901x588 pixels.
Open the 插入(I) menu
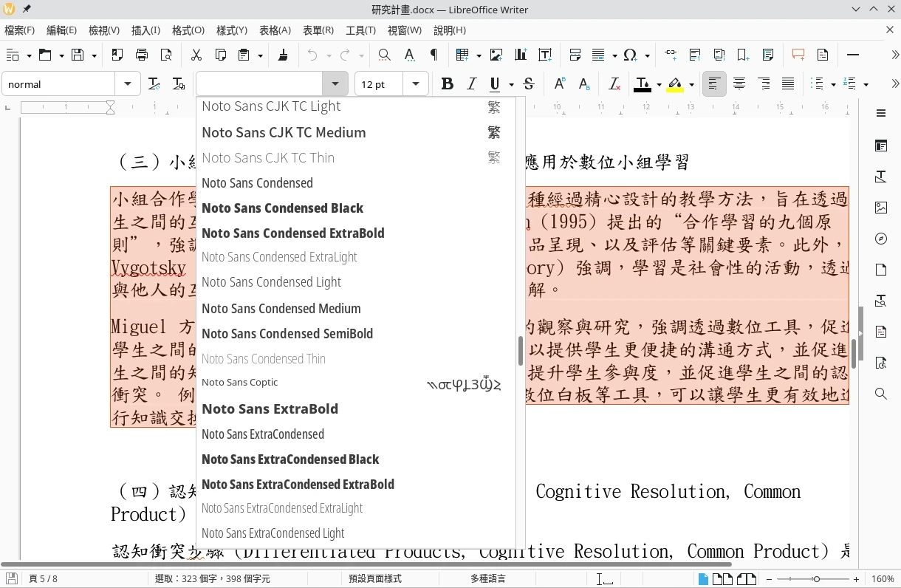[x=145, y=30]
